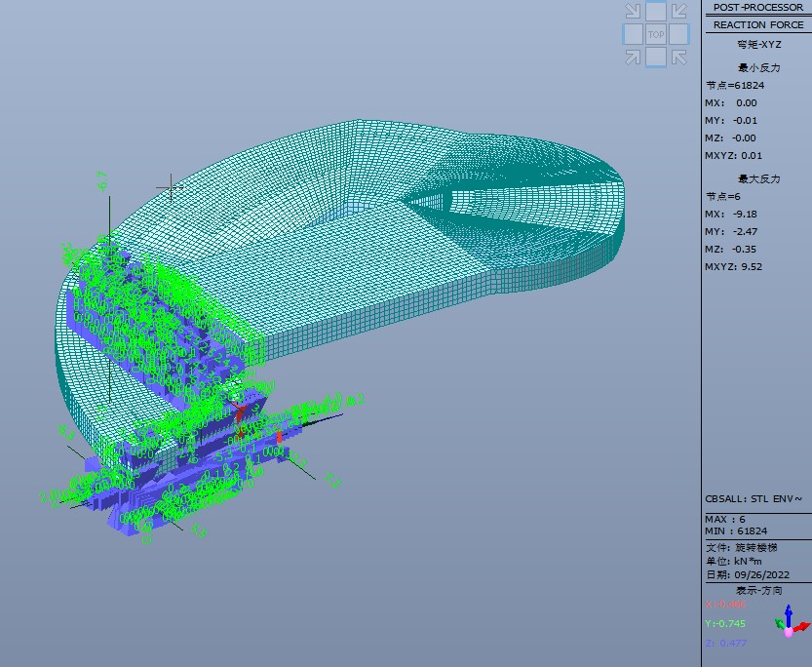Click the 日期: 09/26/2022 date line
This screenshot has width=812, height=667.
(x=748, y=574)
